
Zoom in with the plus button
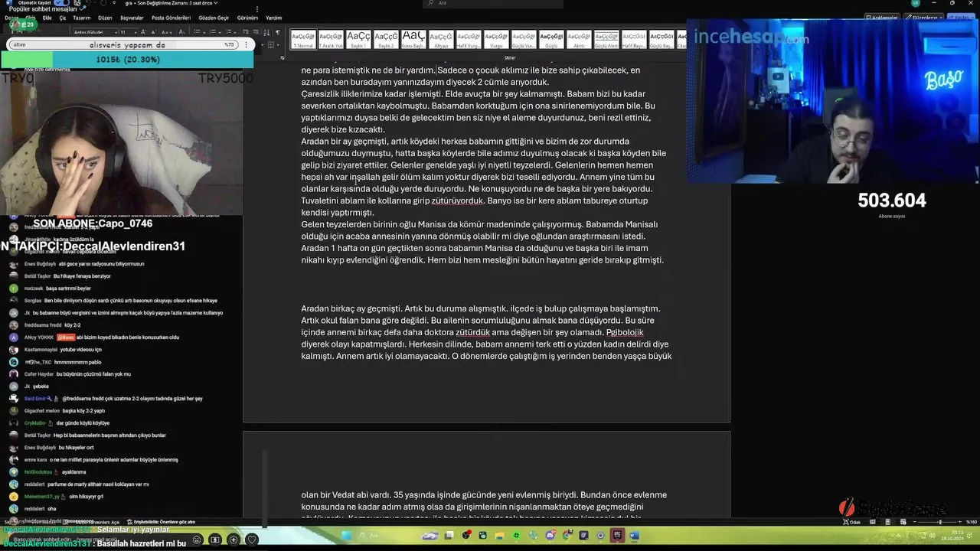pyautogui.click(x=960, y=522)
